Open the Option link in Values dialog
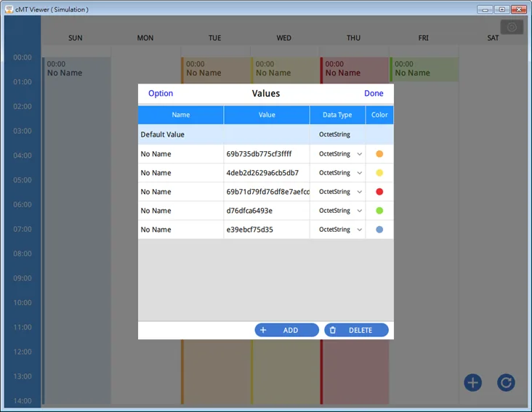532x412 pixels. click(161, 93)
